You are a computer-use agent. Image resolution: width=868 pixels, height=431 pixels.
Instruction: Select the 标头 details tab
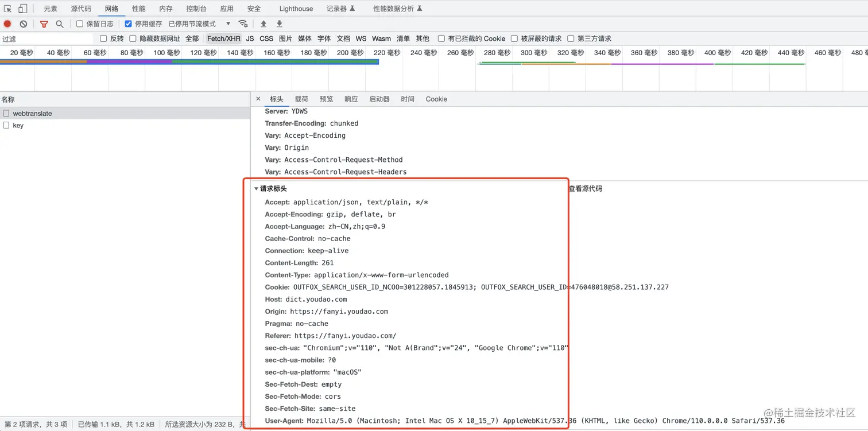(277, 99)
